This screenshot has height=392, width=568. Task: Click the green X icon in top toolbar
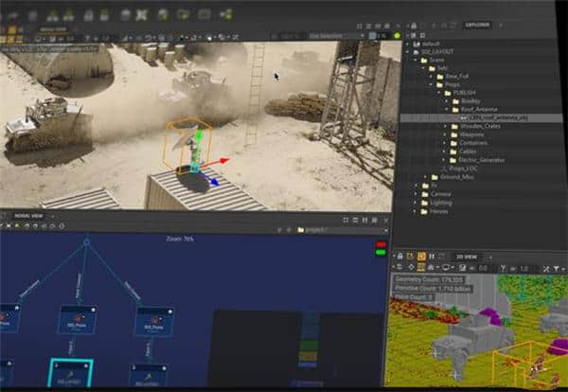[x=141, y=14]
